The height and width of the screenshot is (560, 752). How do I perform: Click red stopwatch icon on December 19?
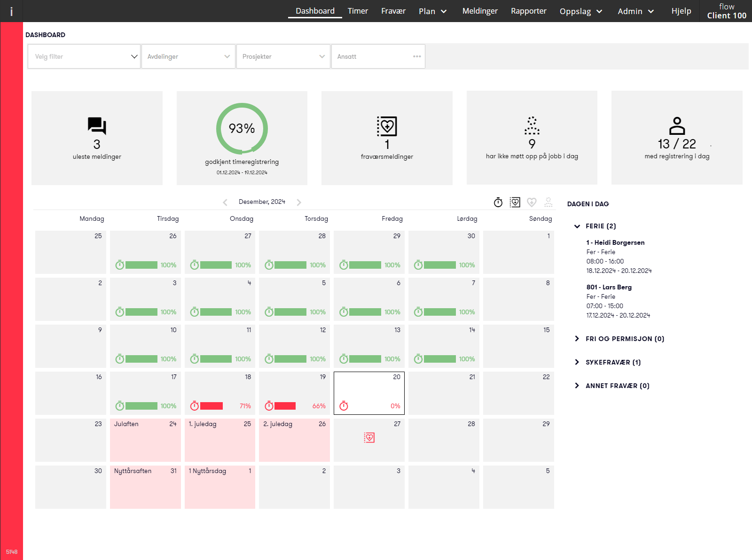click(269, 406)
